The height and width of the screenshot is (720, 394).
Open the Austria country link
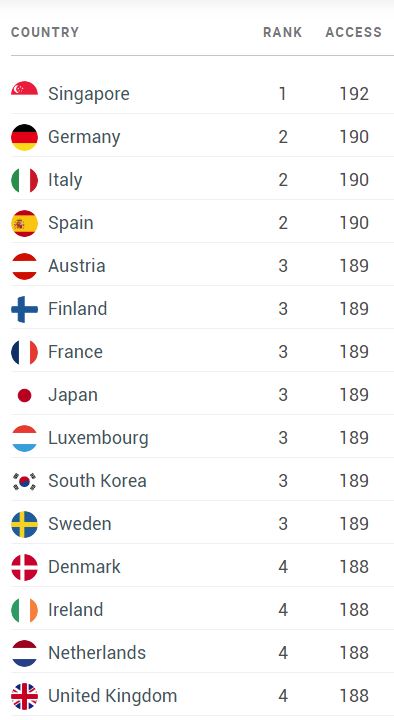[77, 266]
